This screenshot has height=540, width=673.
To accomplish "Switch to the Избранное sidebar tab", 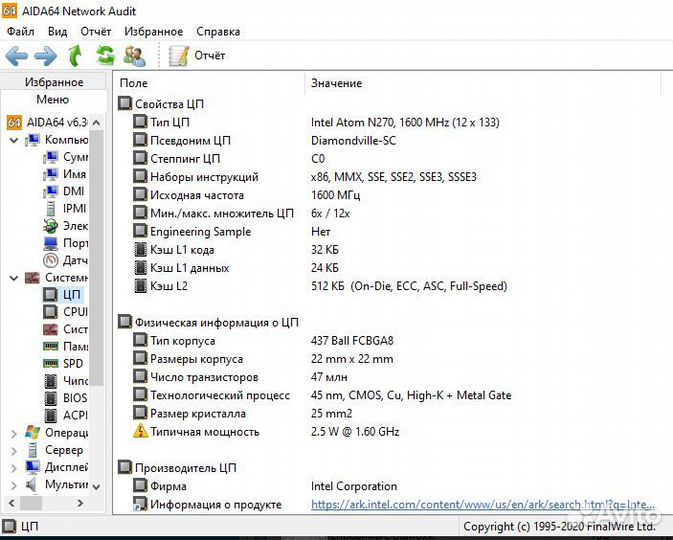I will click(x=54, y=82).
